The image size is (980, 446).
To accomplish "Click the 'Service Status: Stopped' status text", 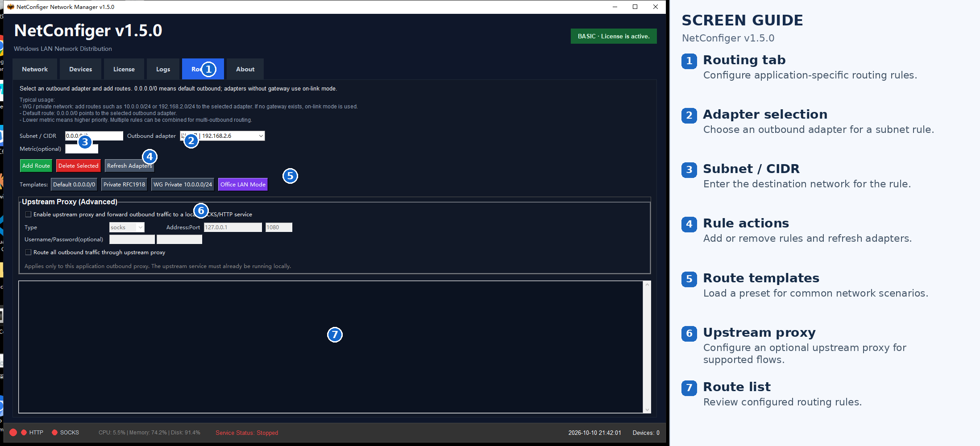I will [247, 433].
